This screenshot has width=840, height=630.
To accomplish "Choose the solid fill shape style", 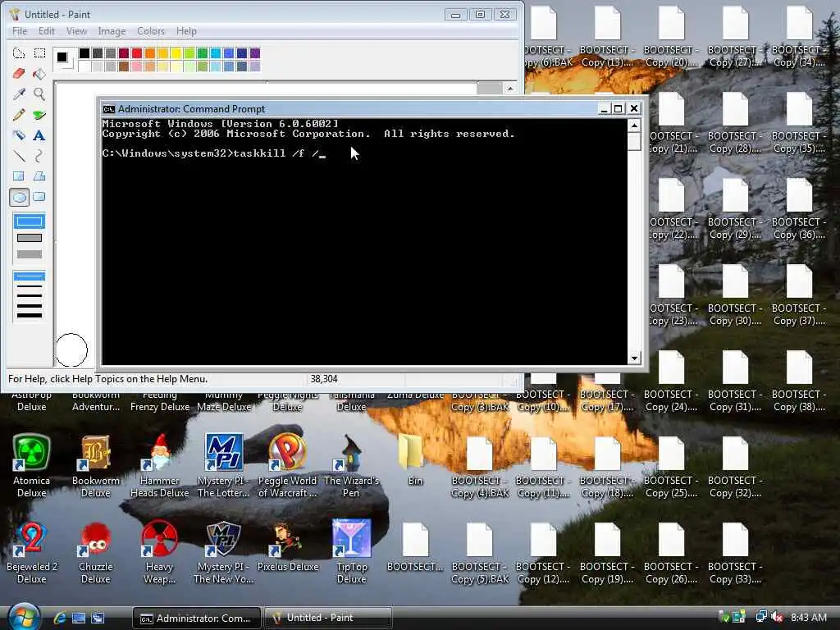I will (30, 254).
